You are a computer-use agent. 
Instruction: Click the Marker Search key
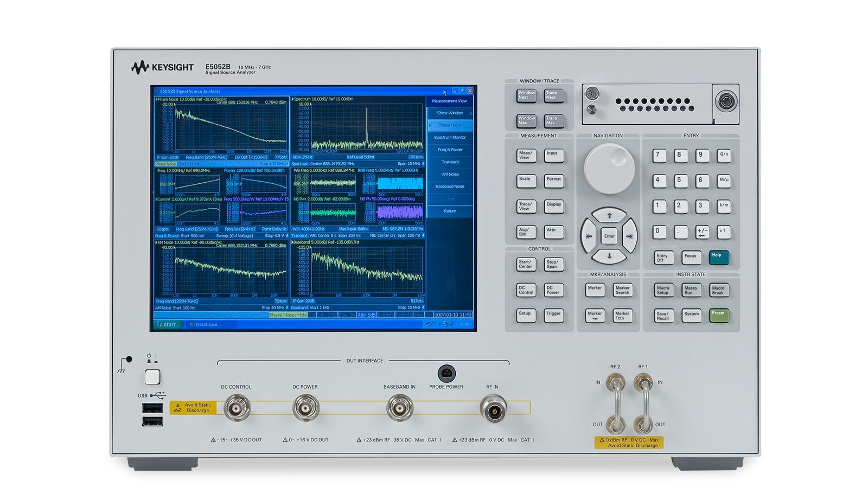(623, 290)
